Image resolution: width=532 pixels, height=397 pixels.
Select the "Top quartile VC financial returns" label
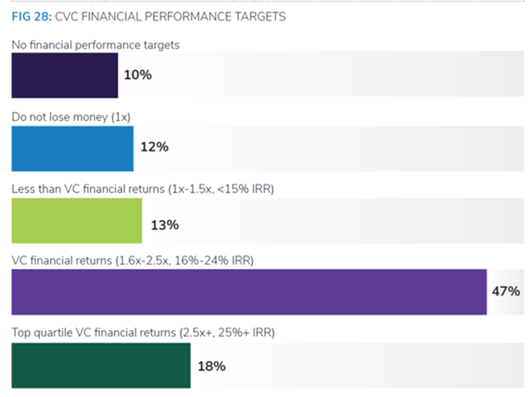click(x=143, y=333)
